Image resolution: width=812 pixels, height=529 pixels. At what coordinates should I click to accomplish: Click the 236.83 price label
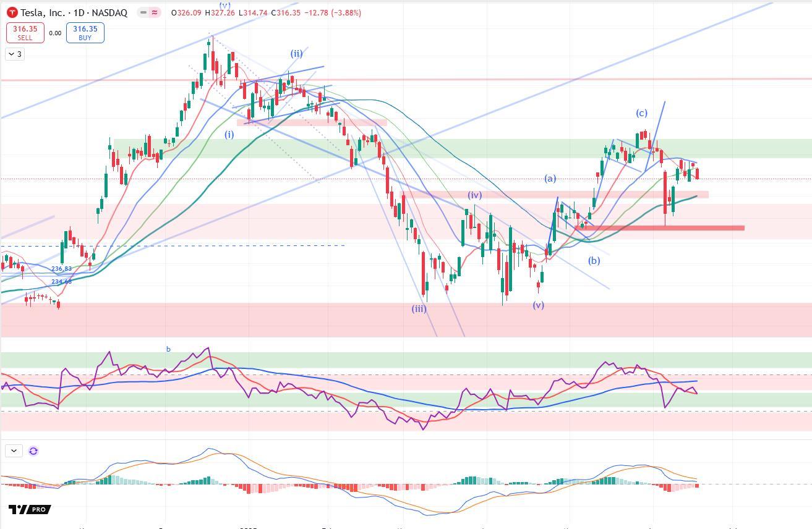pos(61,269)
